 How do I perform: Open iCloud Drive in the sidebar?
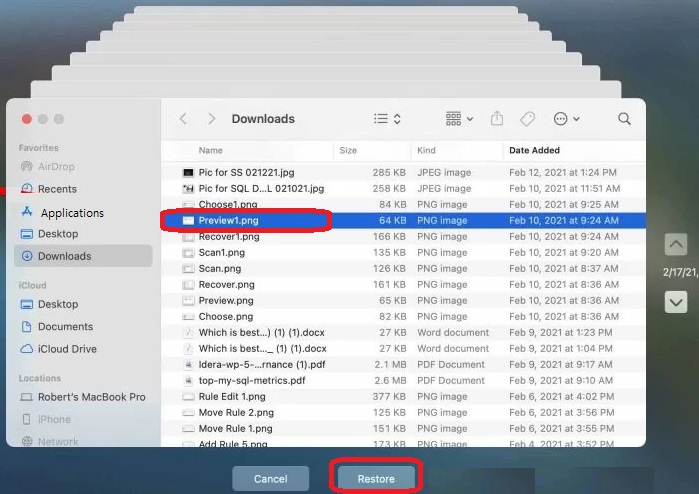click(68, 349)
